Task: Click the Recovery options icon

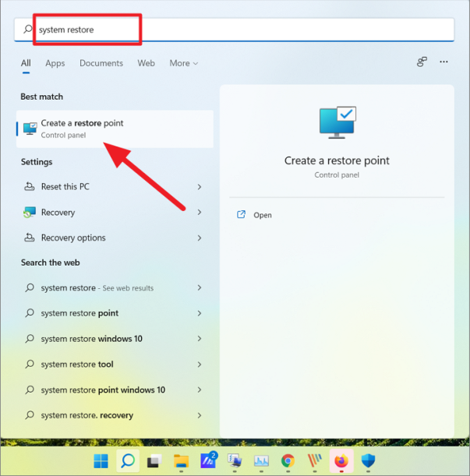Action: [x=29, y=238]
